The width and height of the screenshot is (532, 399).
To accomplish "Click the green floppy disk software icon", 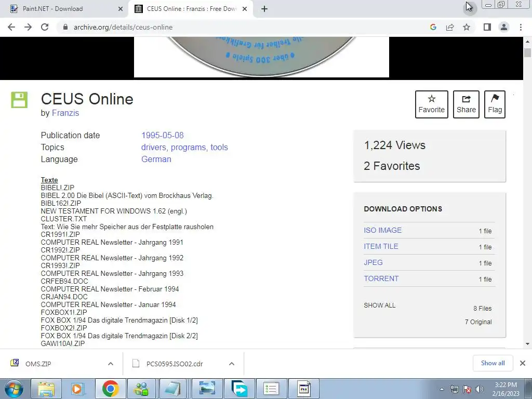I will 19,100.
